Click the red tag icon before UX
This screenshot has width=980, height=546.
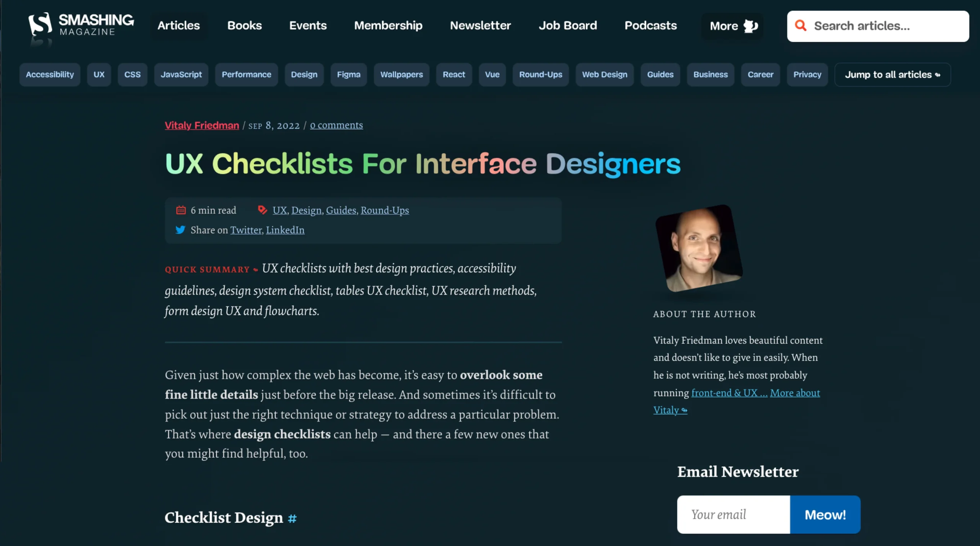(262, 210)
